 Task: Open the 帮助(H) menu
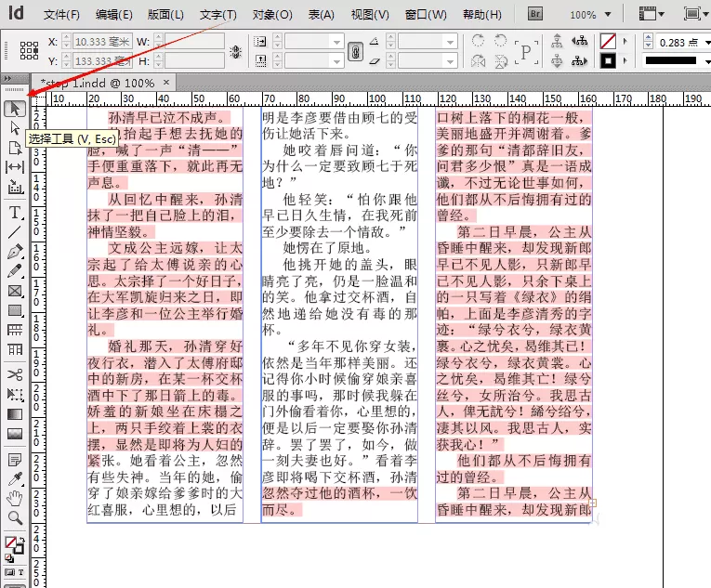[482, 15]
